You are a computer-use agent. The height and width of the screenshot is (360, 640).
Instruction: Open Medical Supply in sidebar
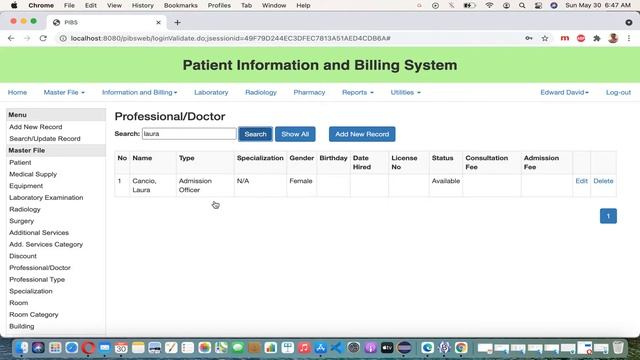[x=33, y=174]
